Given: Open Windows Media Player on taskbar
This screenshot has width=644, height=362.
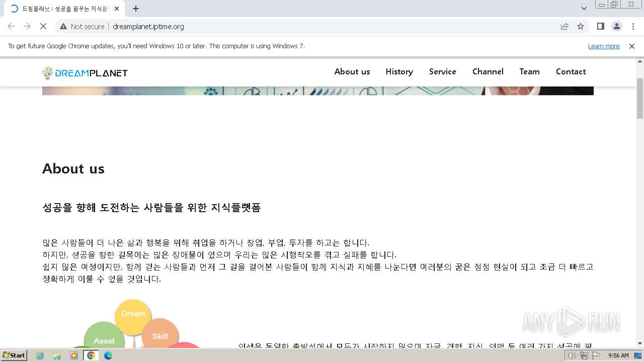Looking at the screenshot, I should (x=74, y=355).
